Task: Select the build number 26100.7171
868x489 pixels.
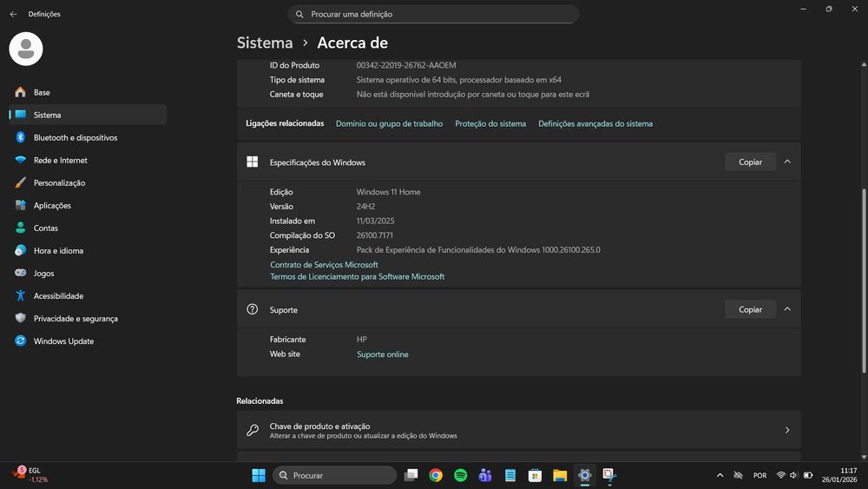Action: (x=375, y=235)
